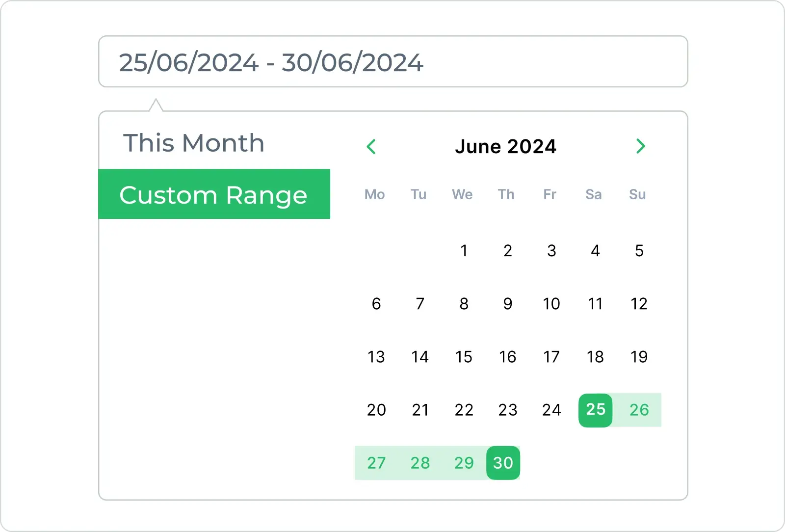The width and height of the screenshot is (785, 532).
Task: Select the highlighted date 25
Action: point(595,410)
